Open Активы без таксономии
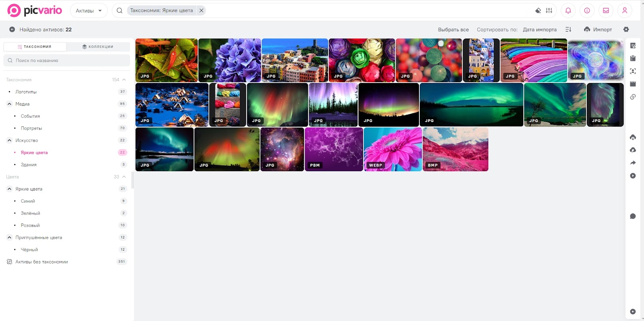 tap(41, 262)
